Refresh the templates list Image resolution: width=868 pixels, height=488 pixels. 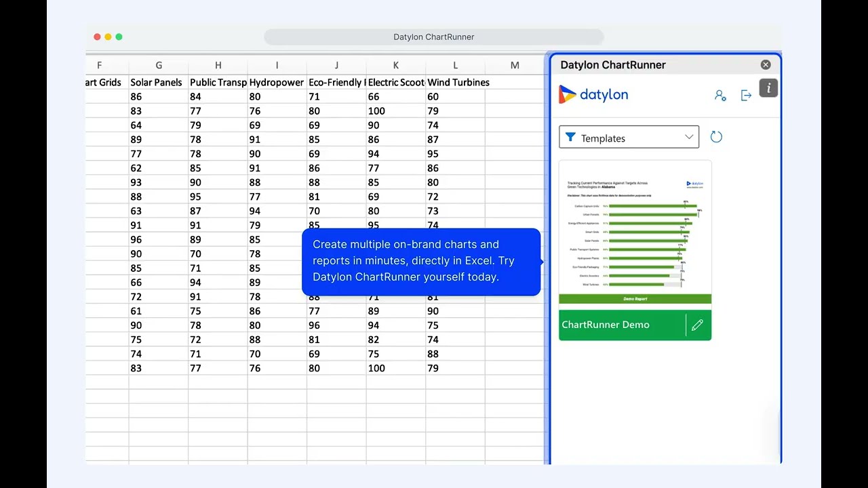click(716, 137)
